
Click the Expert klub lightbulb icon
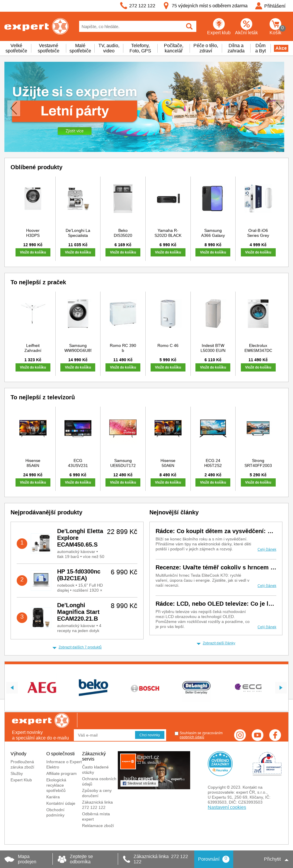tap(219, 24)
